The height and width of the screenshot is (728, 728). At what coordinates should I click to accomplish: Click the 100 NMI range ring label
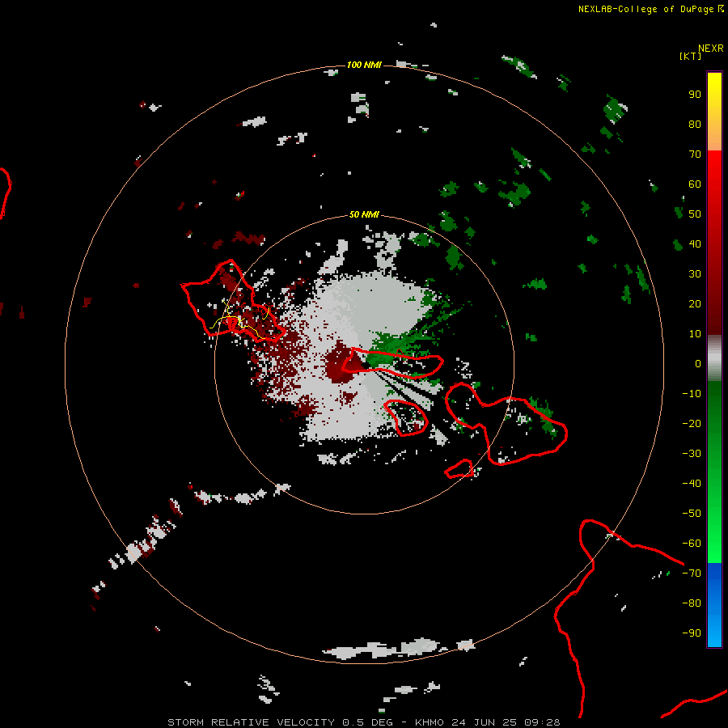[x=364, y=65]
